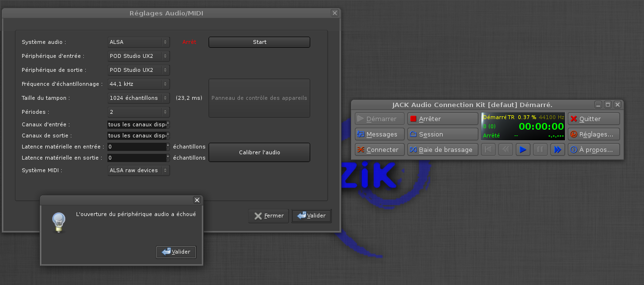This screenshot has width=644, height=285.
Task: Change the 44,1 kHz sample rate dropdown
Action: [x=139, y=84]
